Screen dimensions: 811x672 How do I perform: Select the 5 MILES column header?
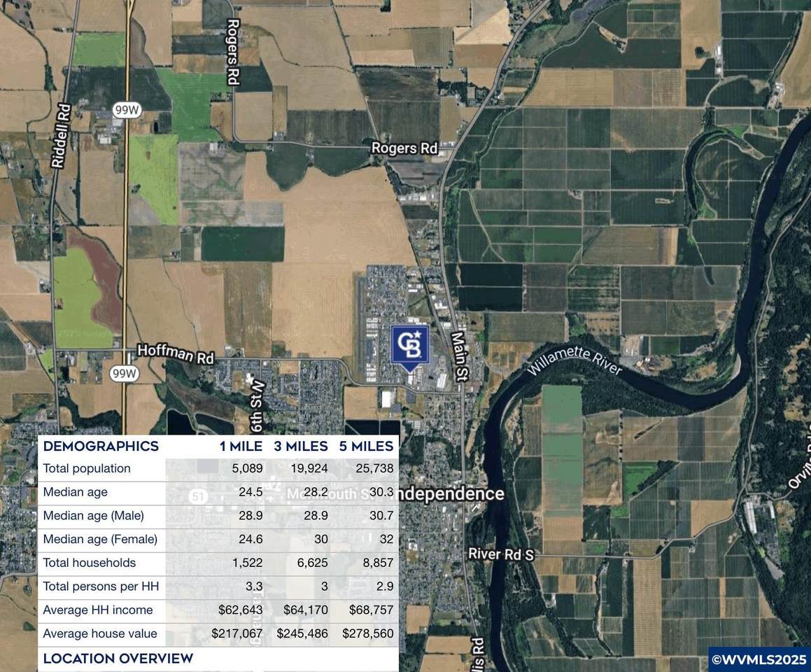tap(366, 447)
